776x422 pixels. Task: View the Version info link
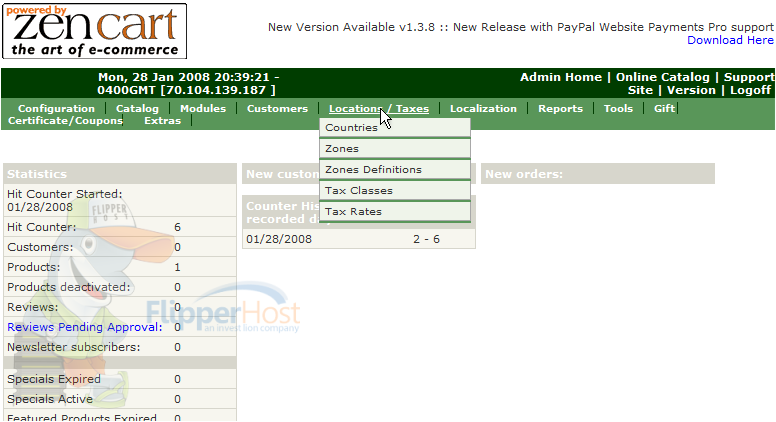[x=691, y=90]
